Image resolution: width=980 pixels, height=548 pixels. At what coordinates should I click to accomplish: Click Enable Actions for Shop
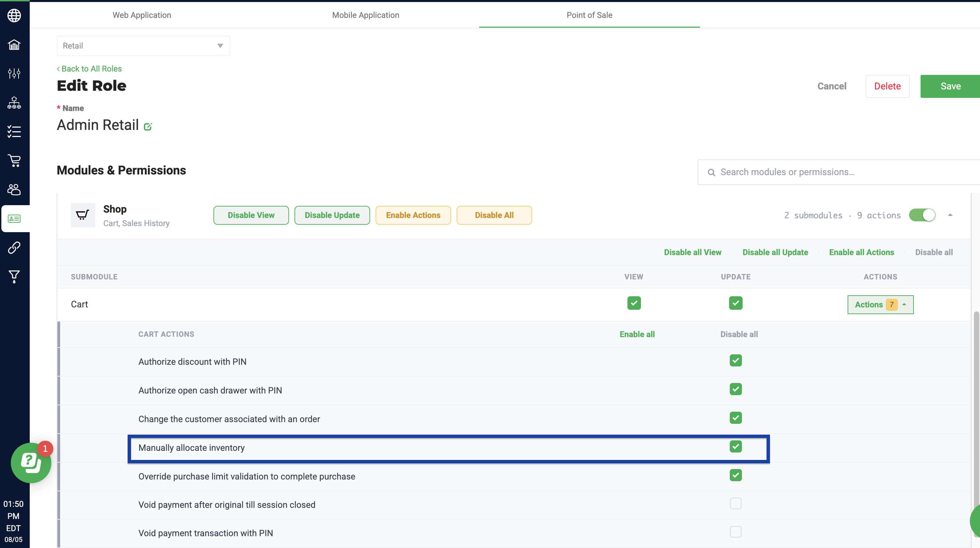coord(413,215)
